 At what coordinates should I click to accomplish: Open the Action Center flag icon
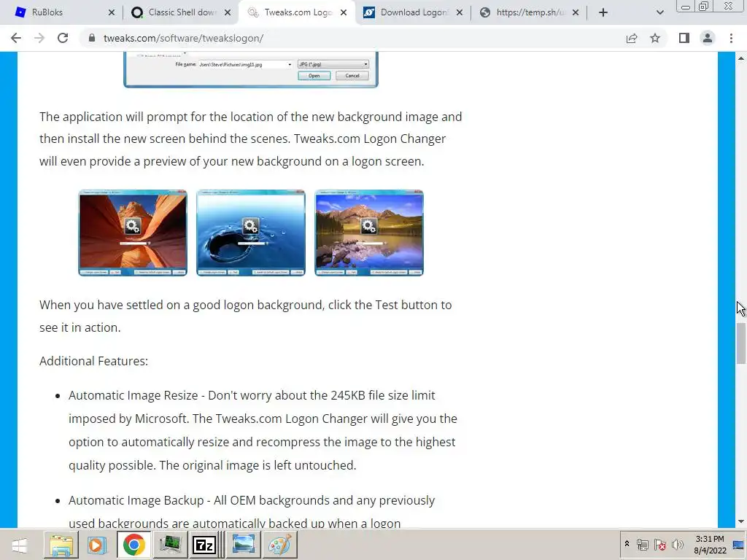659,545
